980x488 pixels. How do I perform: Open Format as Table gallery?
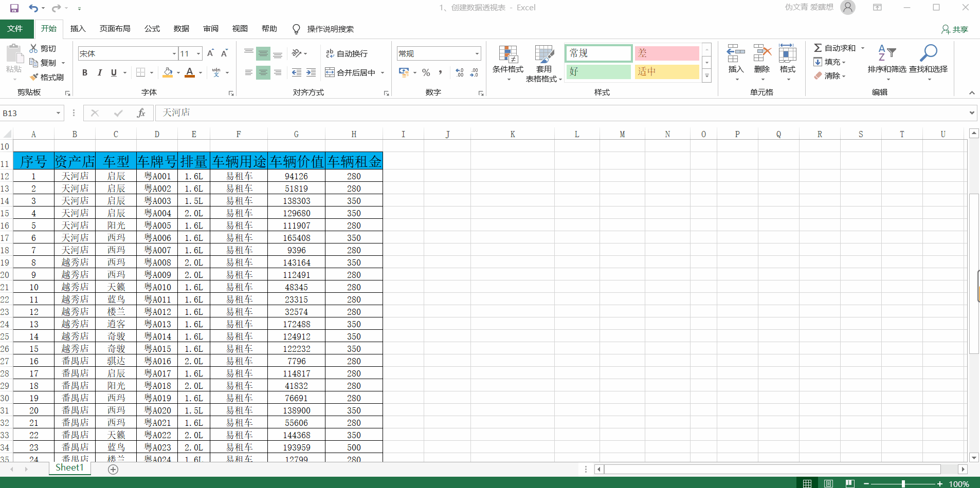point(544,63)
